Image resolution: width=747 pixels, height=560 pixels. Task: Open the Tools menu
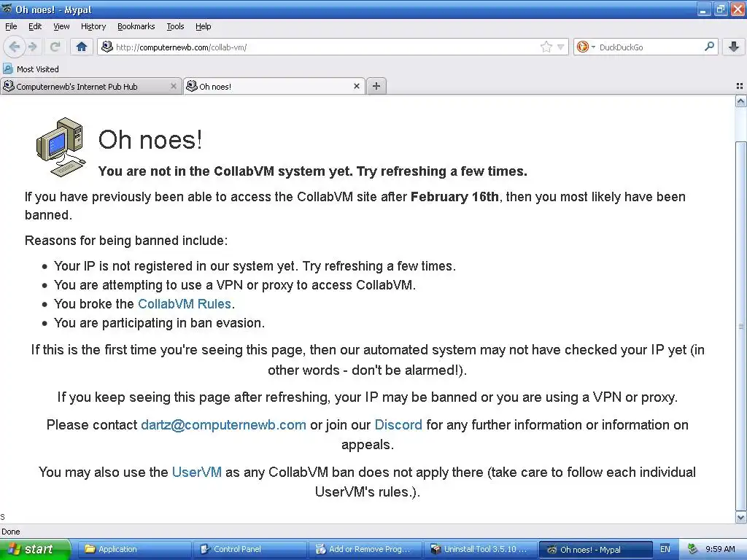pyautogui.click(x=175, y=26)
